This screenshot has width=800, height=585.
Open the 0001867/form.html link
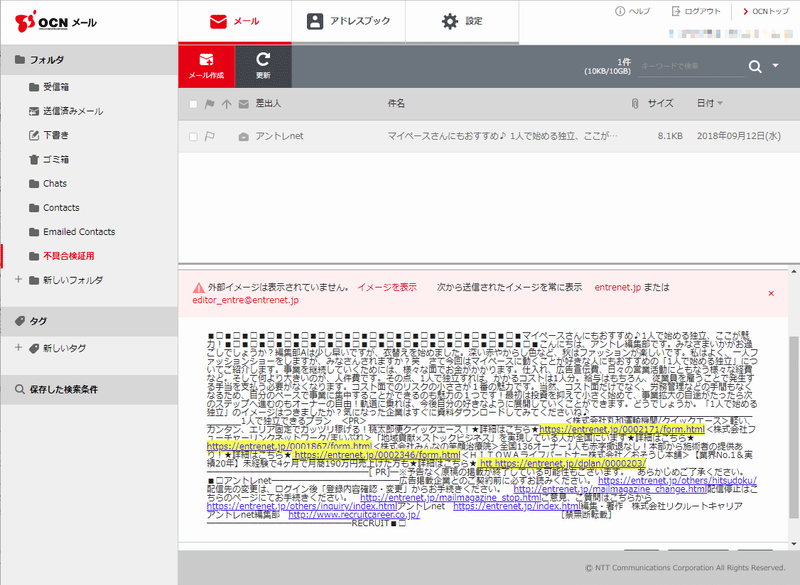tap(289, 447)
